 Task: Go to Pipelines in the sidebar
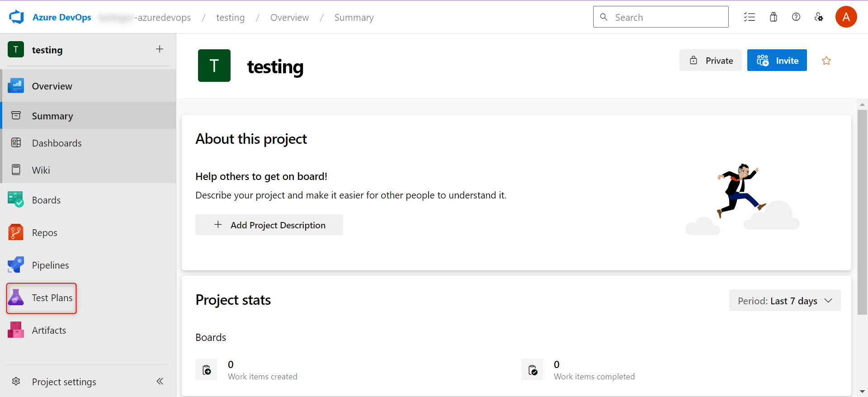coord(50,265)
